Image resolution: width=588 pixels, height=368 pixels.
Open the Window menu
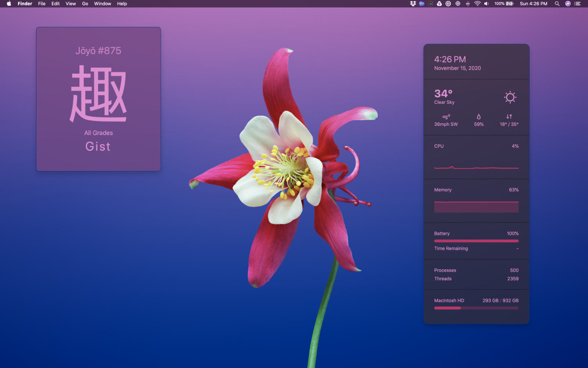103,4
